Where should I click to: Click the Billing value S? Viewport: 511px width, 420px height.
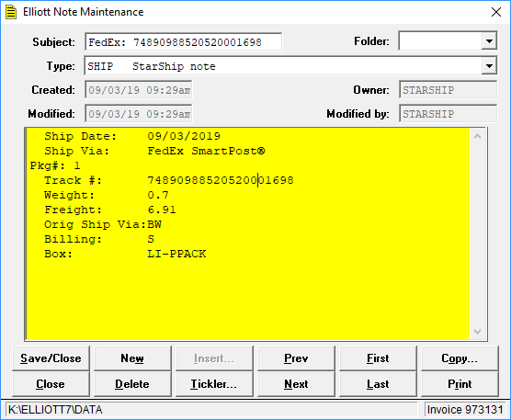tap(151, 239)
